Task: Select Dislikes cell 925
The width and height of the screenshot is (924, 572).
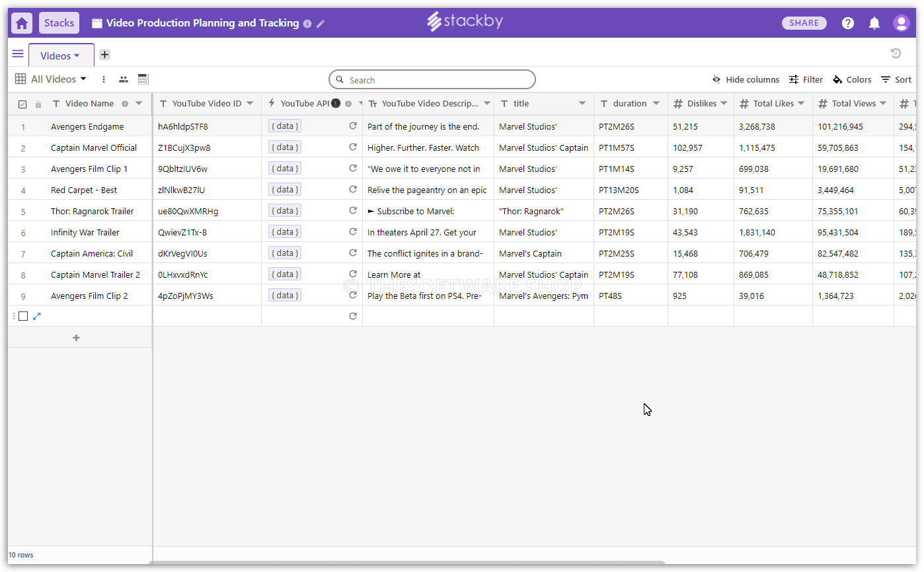Action: point(701,296)
